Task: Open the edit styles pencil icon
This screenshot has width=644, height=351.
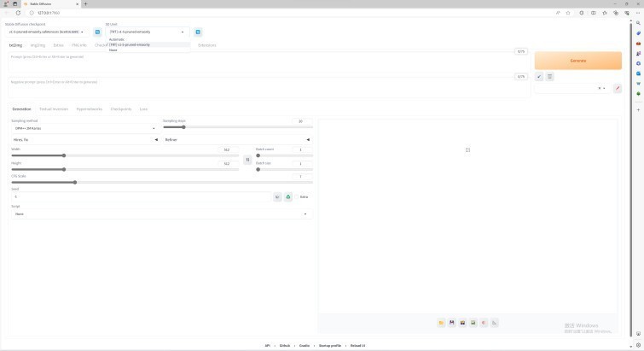Action: coord(617,88)
